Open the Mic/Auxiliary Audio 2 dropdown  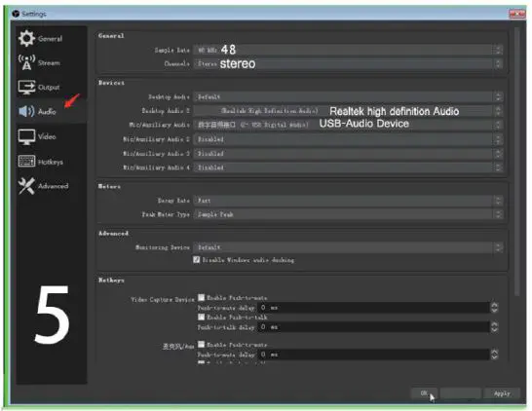pyautogui.click(x=348, y=139)
